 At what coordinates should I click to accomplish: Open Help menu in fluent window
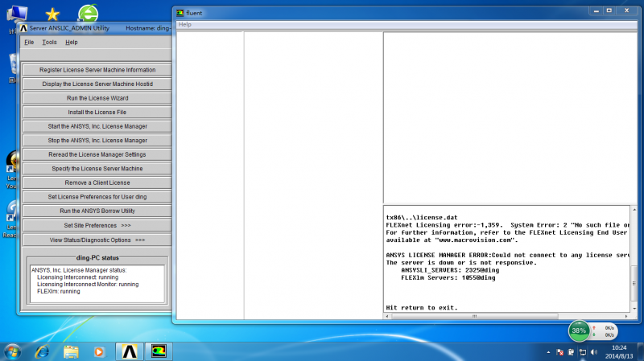(x=185, y=25)
